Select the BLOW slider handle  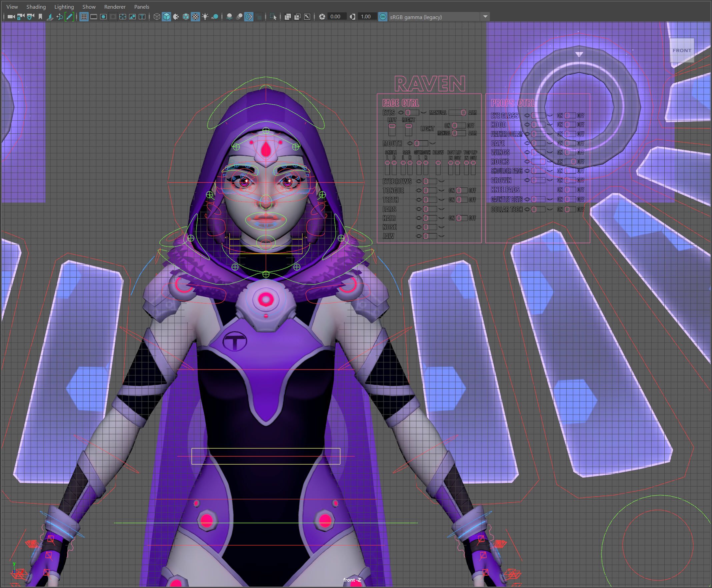(x=438, y=163)
